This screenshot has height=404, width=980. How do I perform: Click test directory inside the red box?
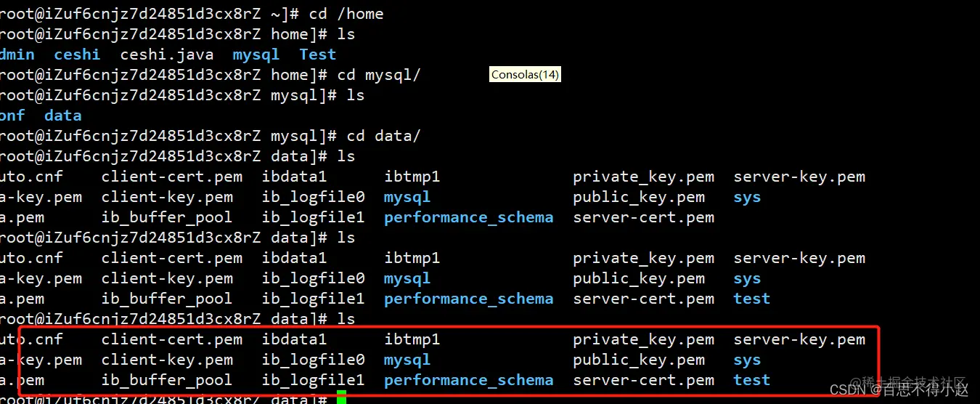click(751, 380)
